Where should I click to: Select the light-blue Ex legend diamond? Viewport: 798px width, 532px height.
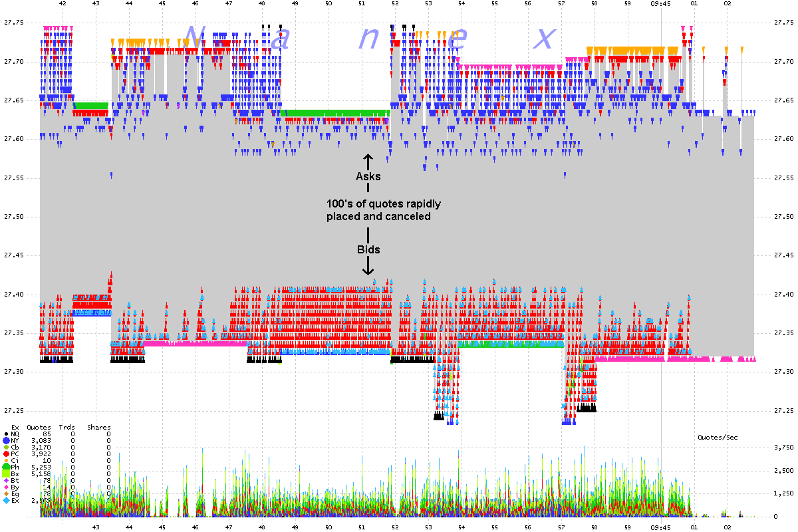coord(5,500)
